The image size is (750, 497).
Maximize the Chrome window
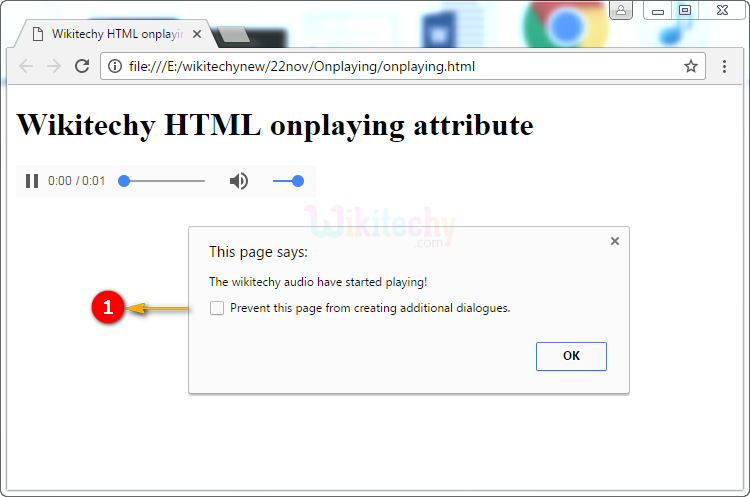685,10
